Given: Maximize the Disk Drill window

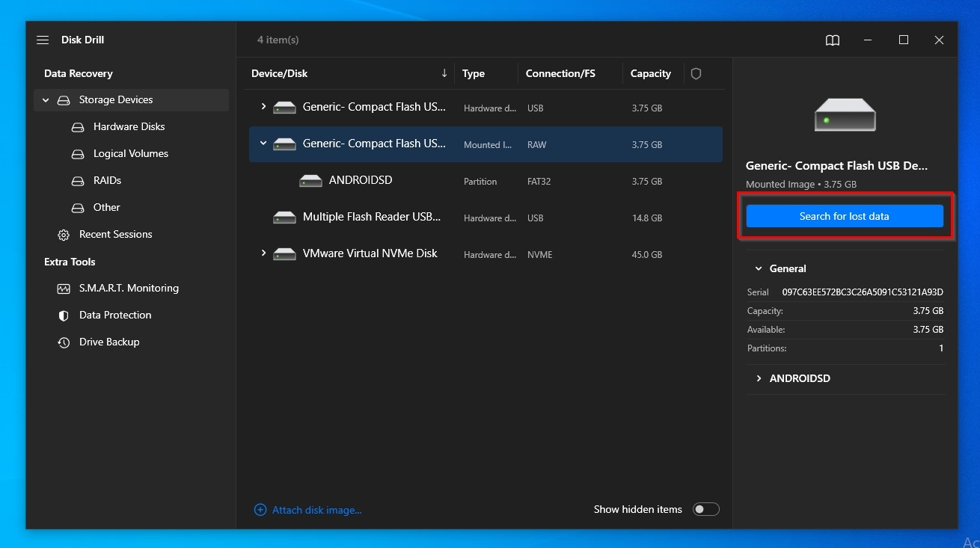Looking at the screenshot, I should coord(904,40).
